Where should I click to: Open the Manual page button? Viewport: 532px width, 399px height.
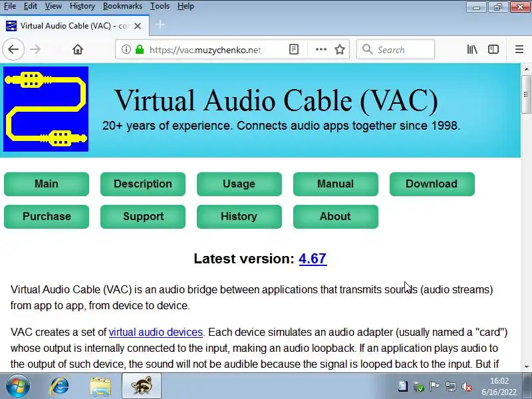[x=336, y=184]
